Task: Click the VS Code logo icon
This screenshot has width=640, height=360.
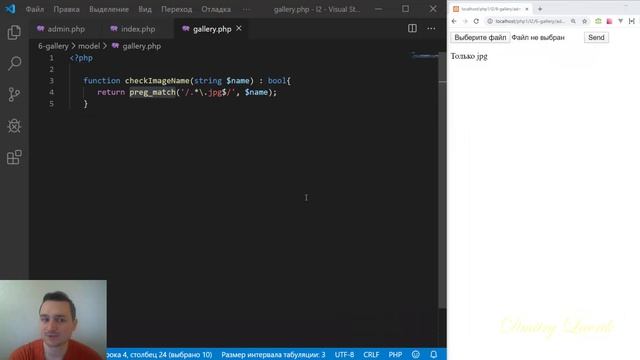Action: [x=11, y=9]
